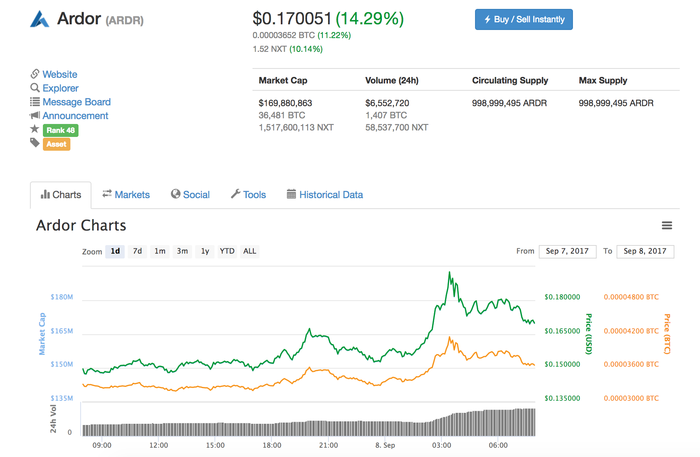This screenshot has width=700, height=457.
Task: Click the 03:00 time axis label
Action: 442,445
